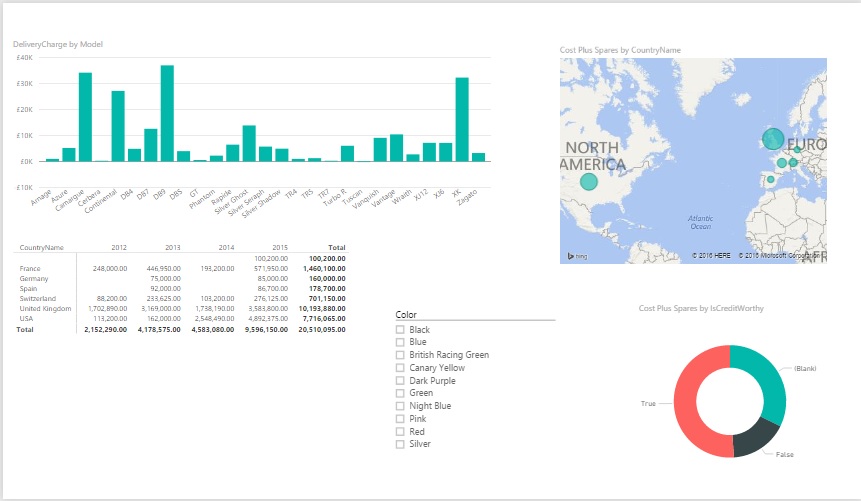Select the USA bubble on the map
The width and height of the screenshot is (861, 501).
(x=589, y=182)
